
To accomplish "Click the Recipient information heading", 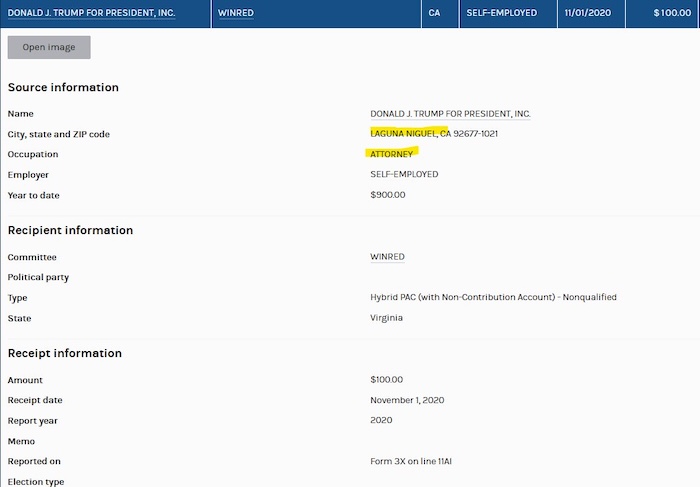I will 71,230.
